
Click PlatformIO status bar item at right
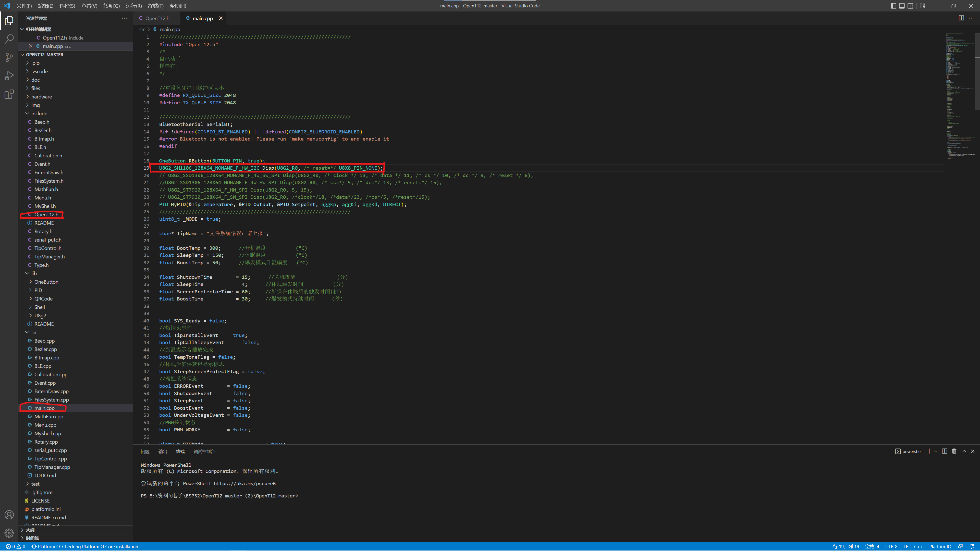click(940, 546)
